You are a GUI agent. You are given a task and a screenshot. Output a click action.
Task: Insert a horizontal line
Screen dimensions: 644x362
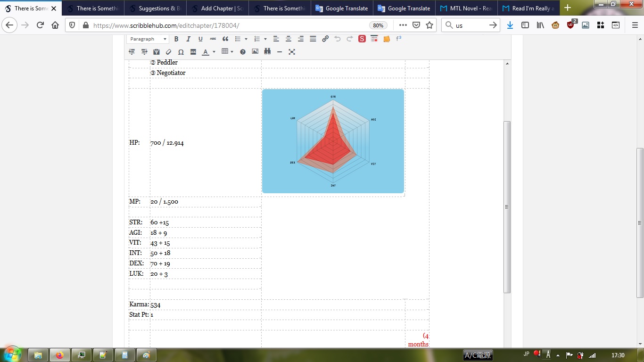[280, 52]
